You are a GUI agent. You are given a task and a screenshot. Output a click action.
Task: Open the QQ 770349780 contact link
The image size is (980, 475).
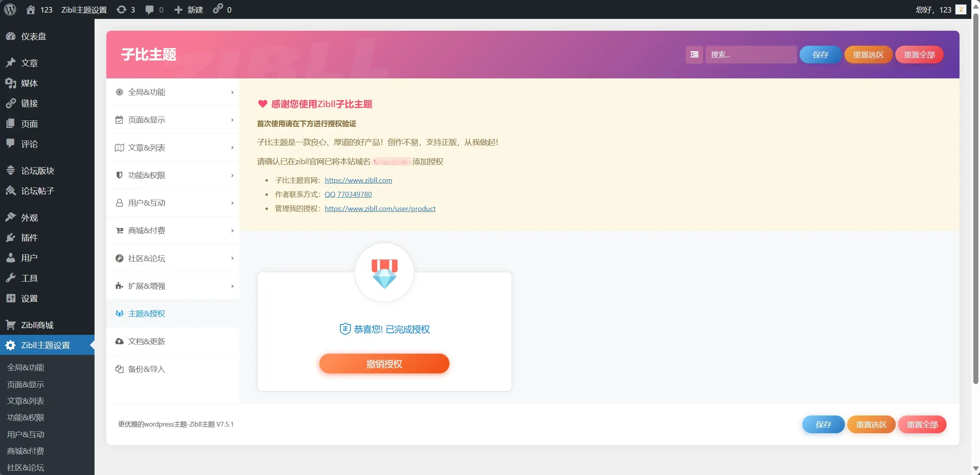[348, 194]
